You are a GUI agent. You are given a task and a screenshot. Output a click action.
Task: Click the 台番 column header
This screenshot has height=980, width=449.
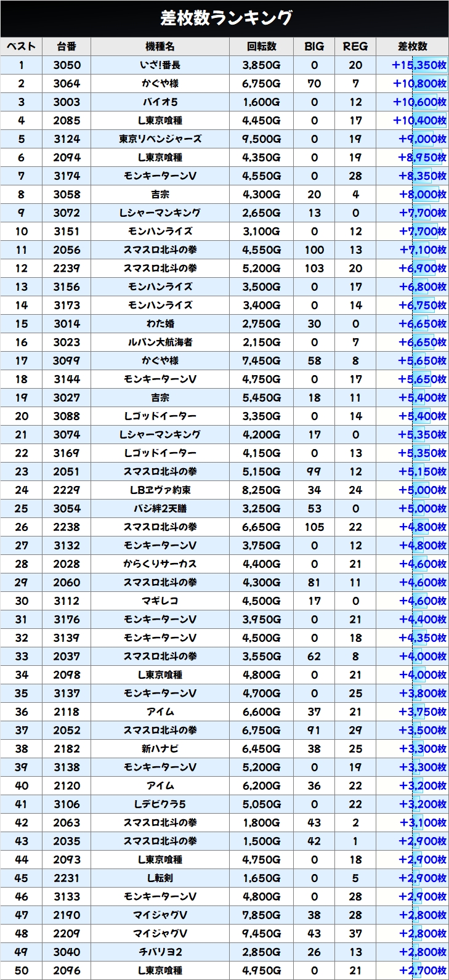pos(67,46)
